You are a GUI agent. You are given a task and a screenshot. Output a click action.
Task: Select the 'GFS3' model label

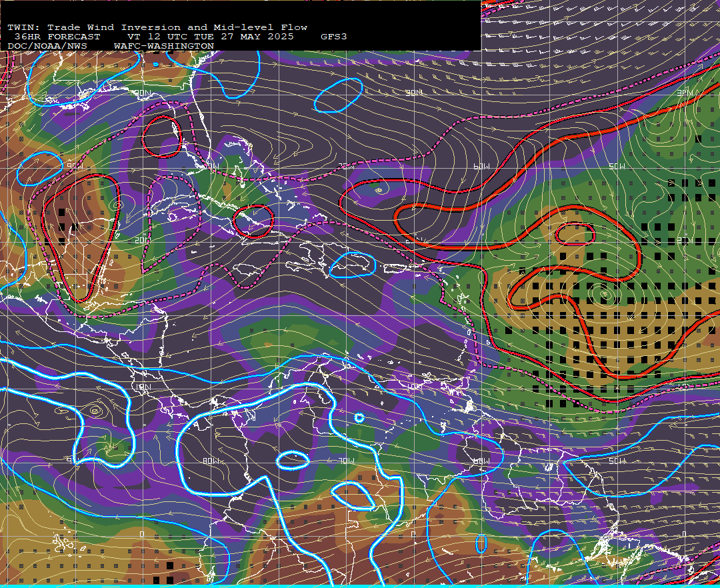[x=334, y=37]
